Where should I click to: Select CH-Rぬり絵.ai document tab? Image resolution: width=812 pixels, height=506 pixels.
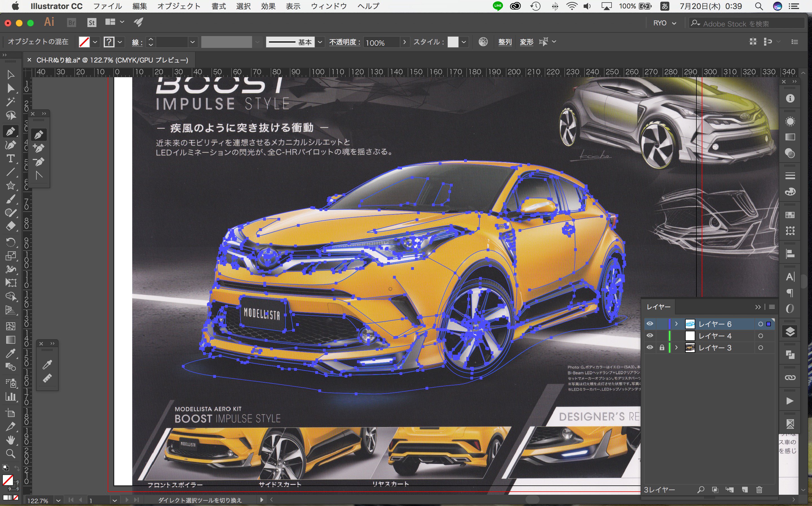[x=112, y=60]
